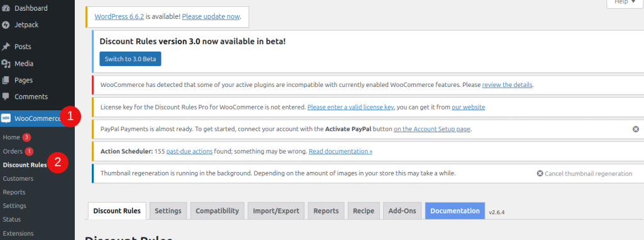The image size is (644, 240).
Task: Click the version label v2.6.4
Action: [x=497, y=212]
